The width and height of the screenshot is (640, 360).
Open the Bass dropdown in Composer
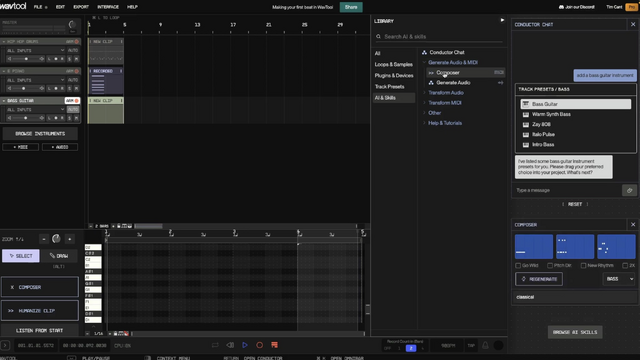pyautogui.click(x=619, y=279)
